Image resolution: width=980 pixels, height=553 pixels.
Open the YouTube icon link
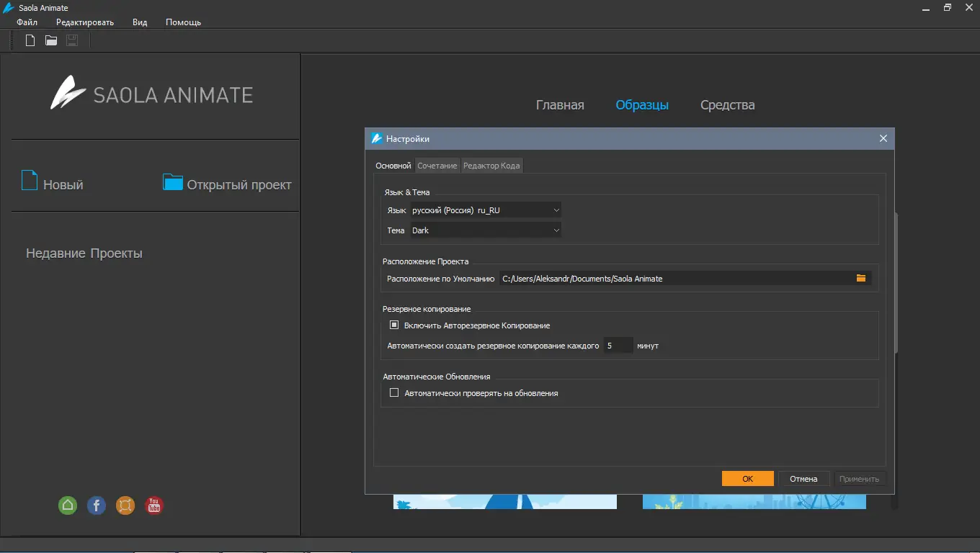point(154,505)
